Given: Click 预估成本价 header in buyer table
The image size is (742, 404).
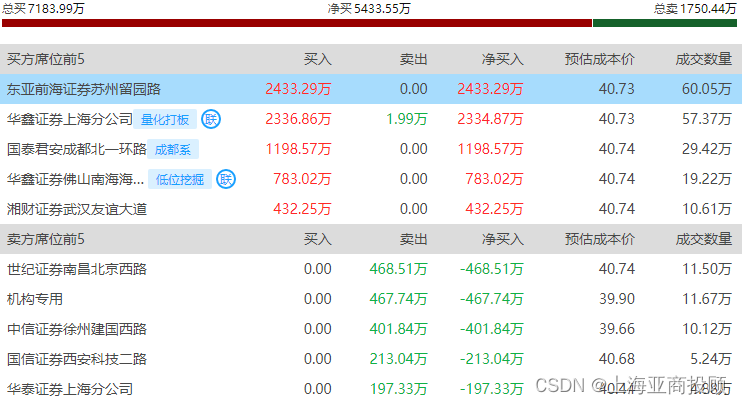Looking at the screenshot, I should click(x=600, y=59).
